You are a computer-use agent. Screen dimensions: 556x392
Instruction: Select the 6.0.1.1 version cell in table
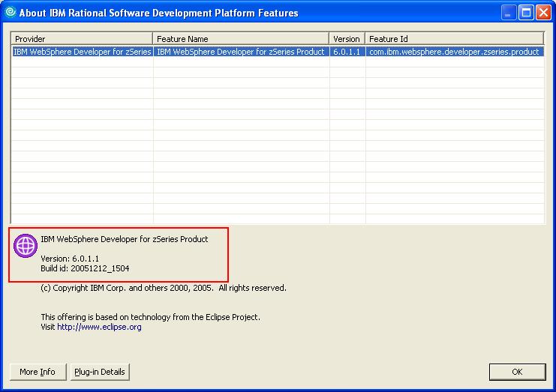click(x=347, y=52)
